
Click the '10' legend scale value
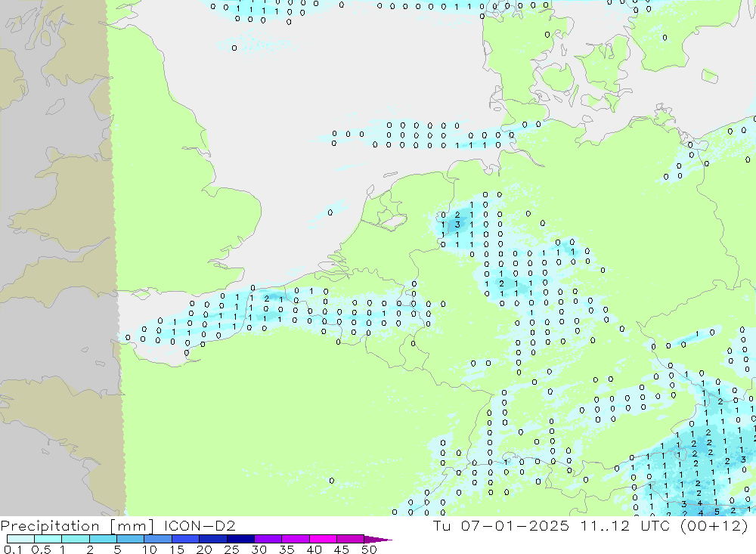coord(150,549)
